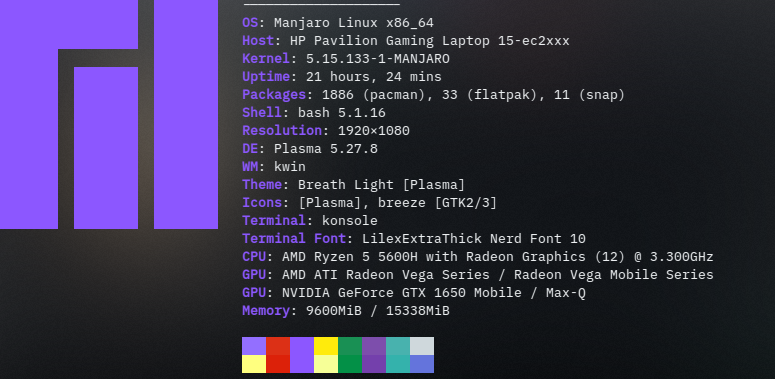
Task: Click the value 'konsole'
Action: click(x=350, y=220)
